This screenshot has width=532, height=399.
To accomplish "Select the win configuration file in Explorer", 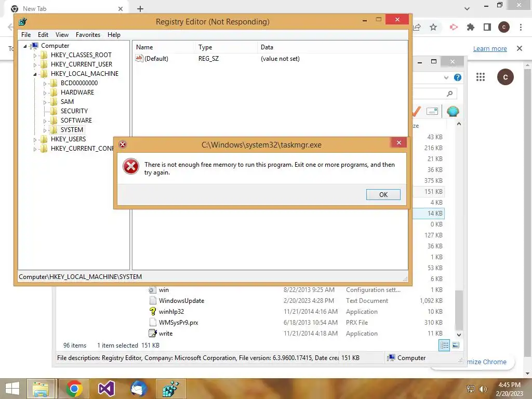I will pyautogui.click(x=164, y=290).
